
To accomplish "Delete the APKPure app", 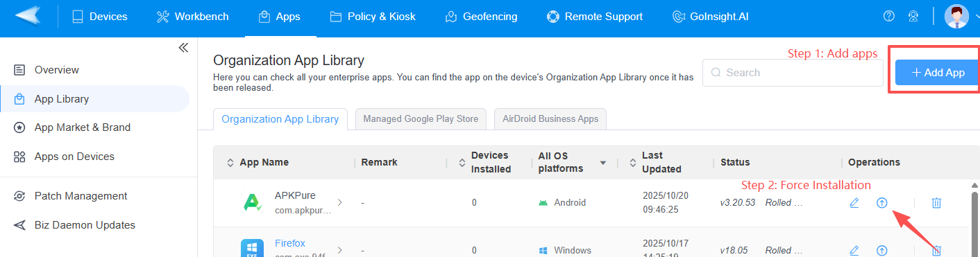I will click(936, 203).
